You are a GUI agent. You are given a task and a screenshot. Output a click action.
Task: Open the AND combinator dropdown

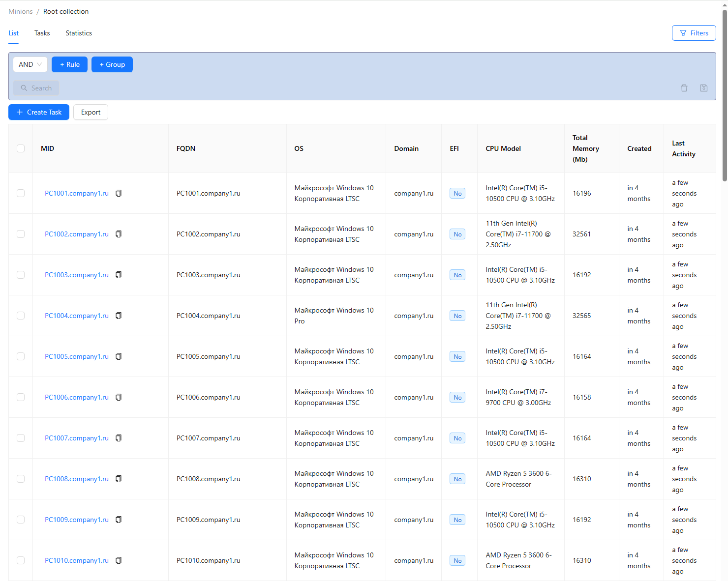(x=30, y=64)
